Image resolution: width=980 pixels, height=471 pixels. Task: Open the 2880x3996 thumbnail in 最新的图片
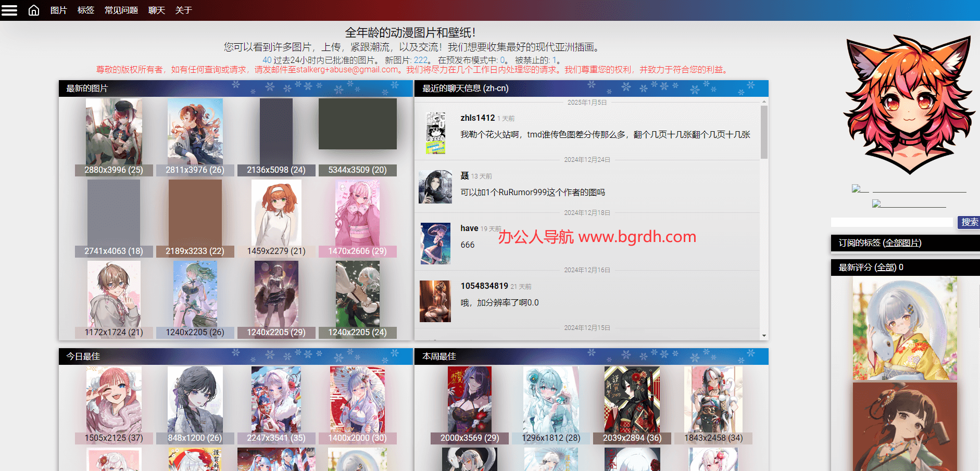[114, 130]
